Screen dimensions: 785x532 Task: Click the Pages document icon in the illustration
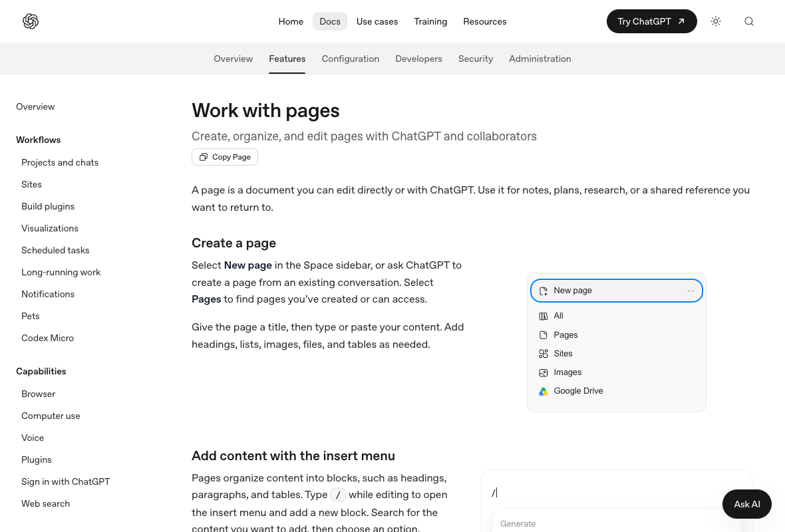tap(544, 334)
